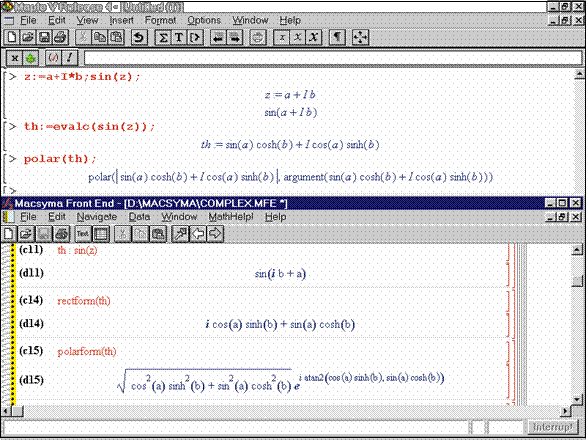Click the outdent left-arrow icon in Maple toolbar
Viewport: 586px width, 440px height.
point(218,37)
